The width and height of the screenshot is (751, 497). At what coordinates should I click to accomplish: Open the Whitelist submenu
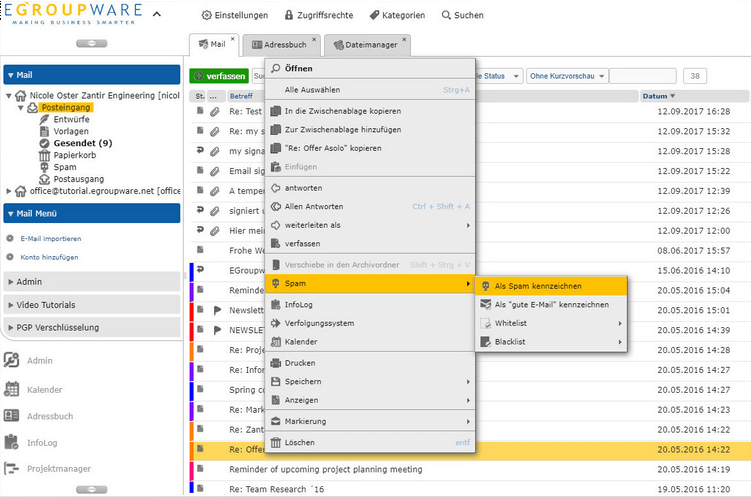point(551,324)
